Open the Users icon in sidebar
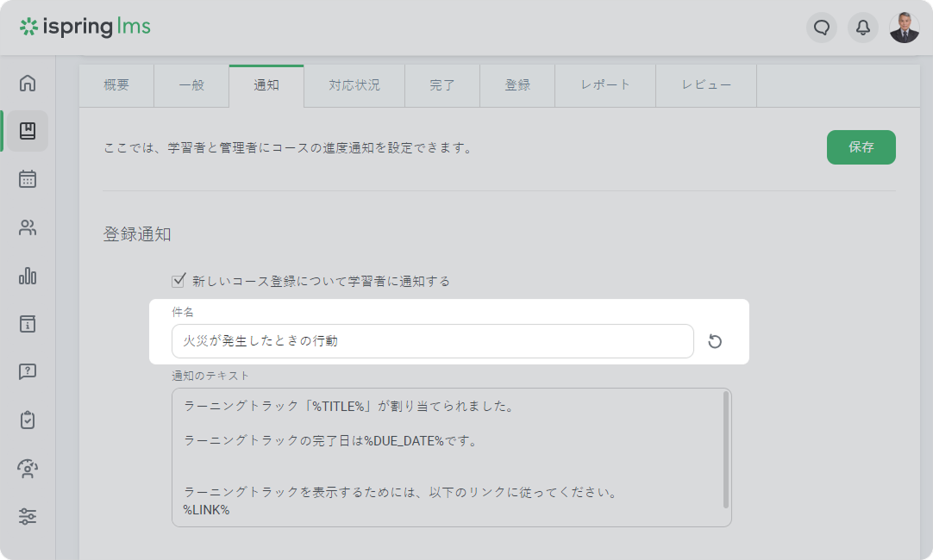Screen dimensions: 933x560 click(x=28, y=227)
